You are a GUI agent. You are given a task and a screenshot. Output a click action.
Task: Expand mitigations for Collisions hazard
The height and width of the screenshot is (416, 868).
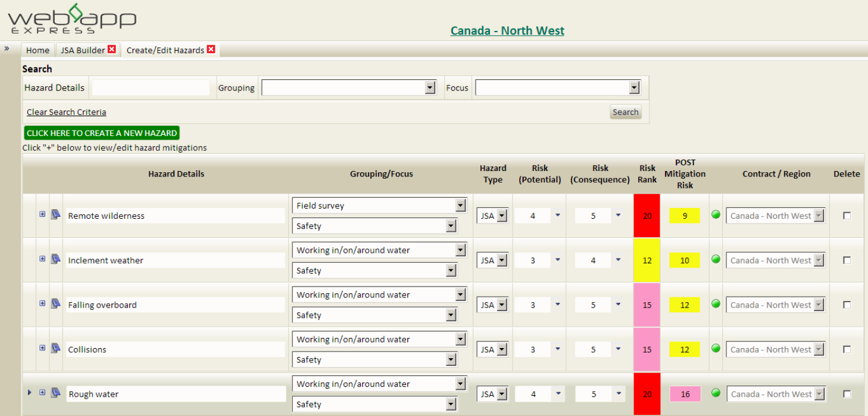click(42, 347)
